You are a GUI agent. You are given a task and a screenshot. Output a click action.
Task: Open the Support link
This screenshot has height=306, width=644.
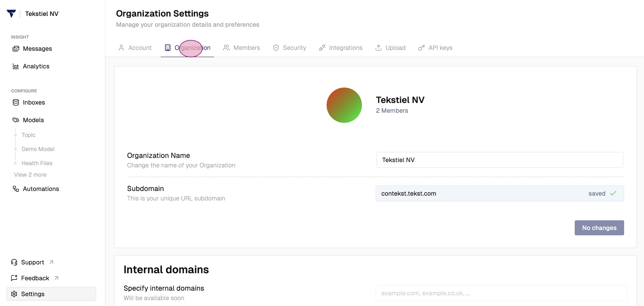coord(33,262)
